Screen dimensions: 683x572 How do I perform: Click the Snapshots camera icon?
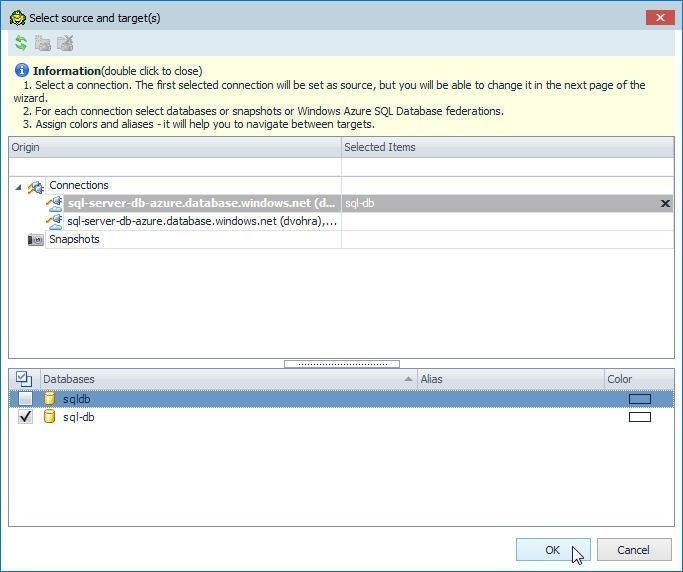[x=36, y=240]
